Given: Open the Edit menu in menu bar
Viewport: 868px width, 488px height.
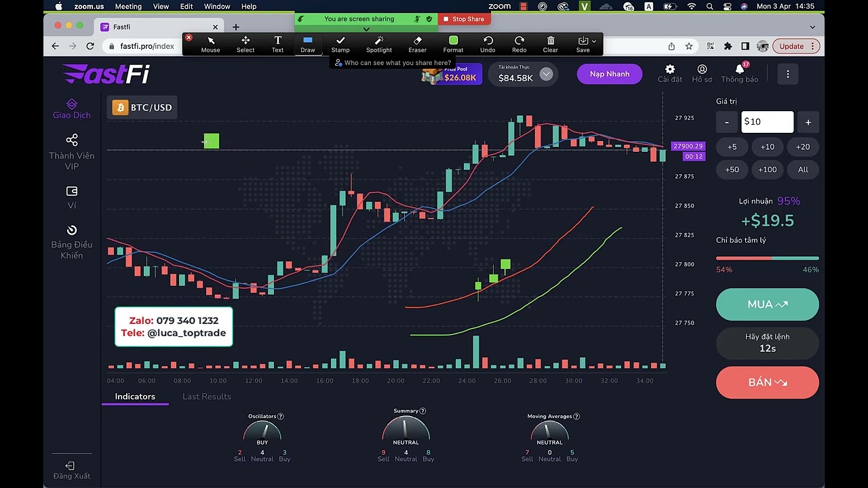Looking at the screenshot, I should coord(186,6).
